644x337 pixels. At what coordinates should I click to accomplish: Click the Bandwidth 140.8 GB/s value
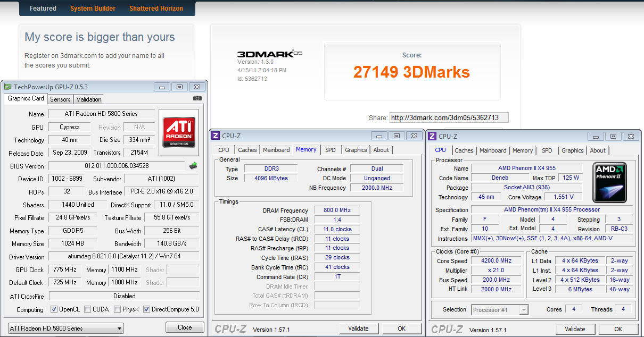[x=172, y=244]
